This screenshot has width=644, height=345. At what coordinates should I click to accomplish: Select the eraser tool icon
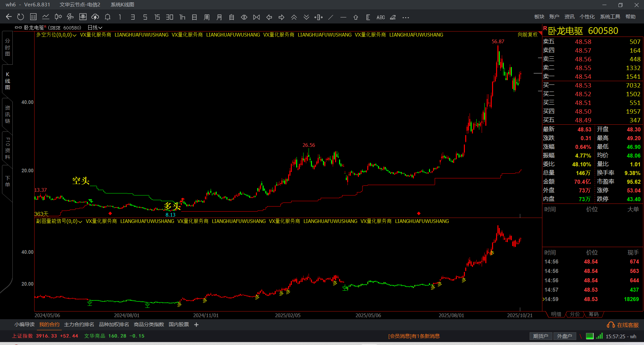click(393, 17)
